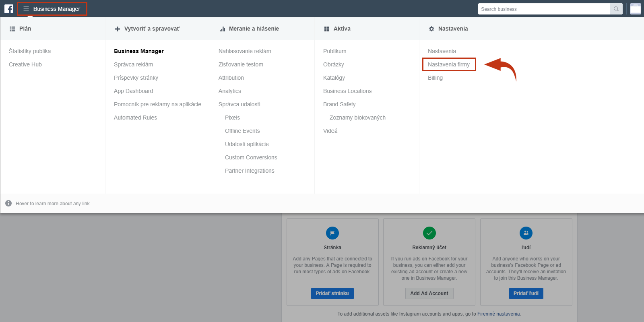Open Automated Rules

click(x=135, y=118)
